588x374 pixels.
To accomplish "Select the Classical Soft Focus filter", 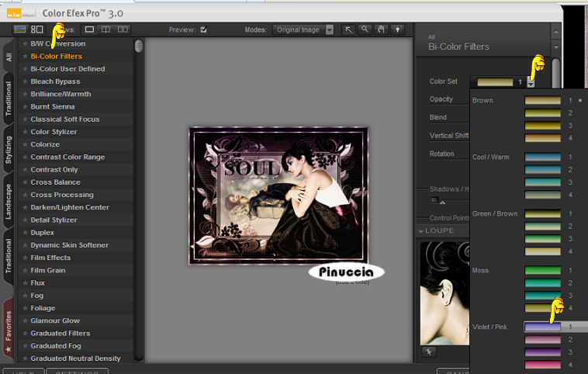I will (x=65, y=119).
